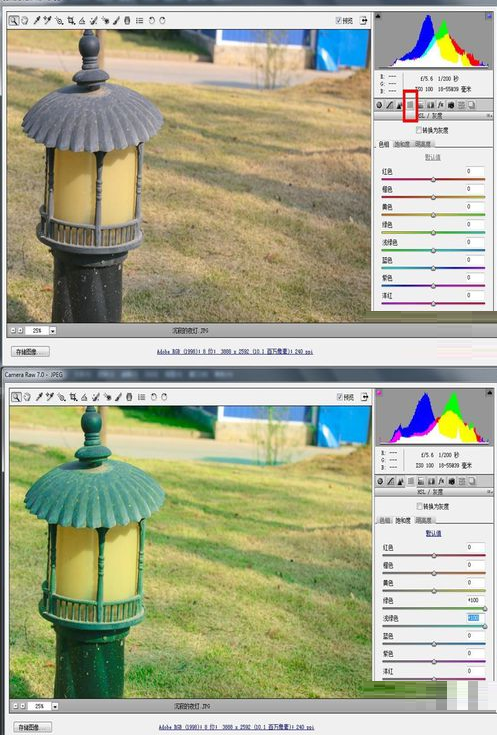Select the Zoom tool in the upper window
The height and width of the screenshot is (735, 497).
click(x=14, y=21)
